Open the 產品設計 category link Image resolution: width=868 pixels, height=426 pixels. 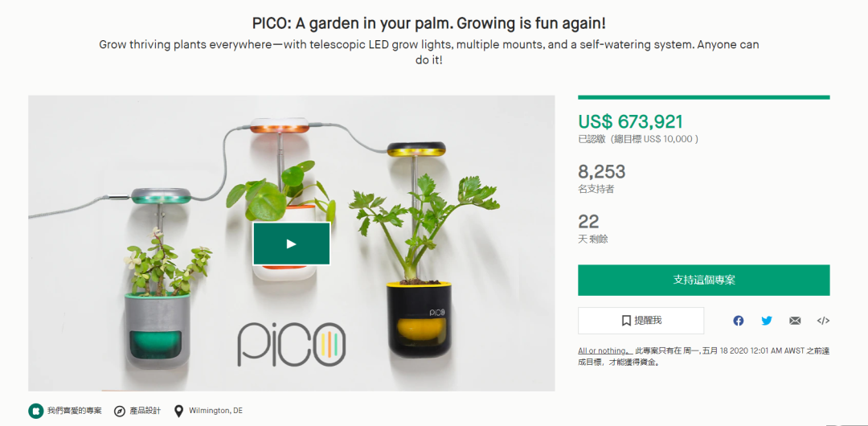[145, 411]
